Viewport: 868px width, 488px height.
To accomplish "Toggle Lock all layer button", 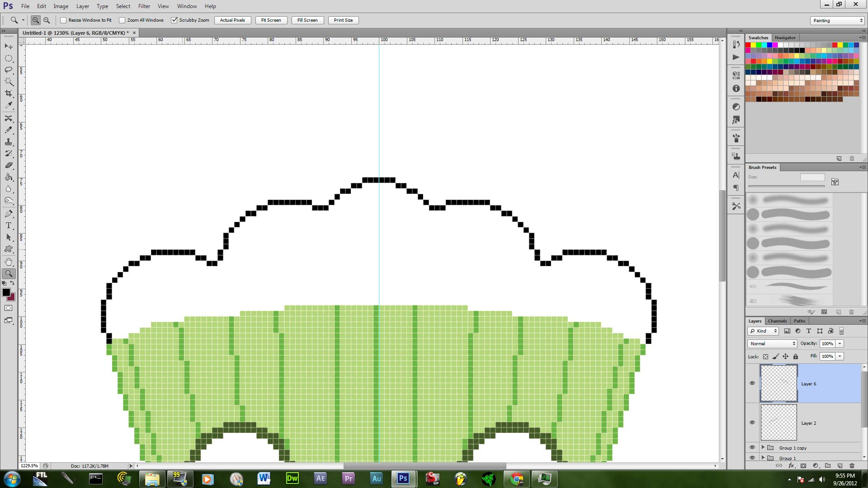I will pos(796,357).
